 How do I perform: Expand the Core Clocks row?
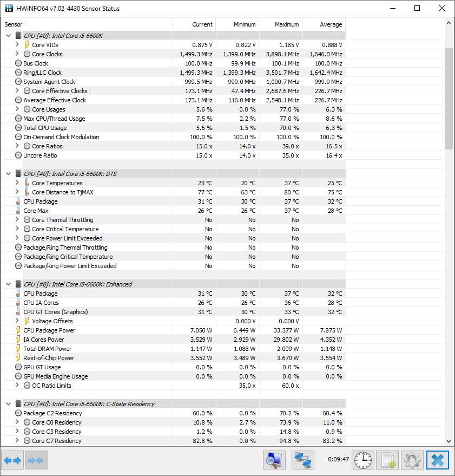tap(17, 54)
